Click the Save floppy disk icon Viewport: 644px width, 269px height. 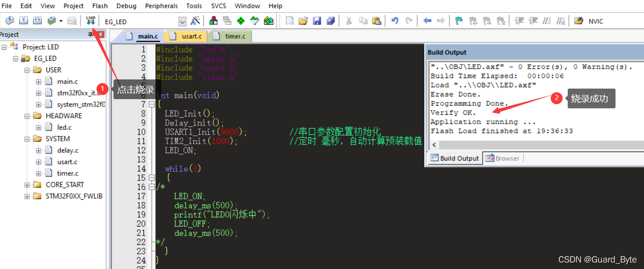click(x=317, y=21)
